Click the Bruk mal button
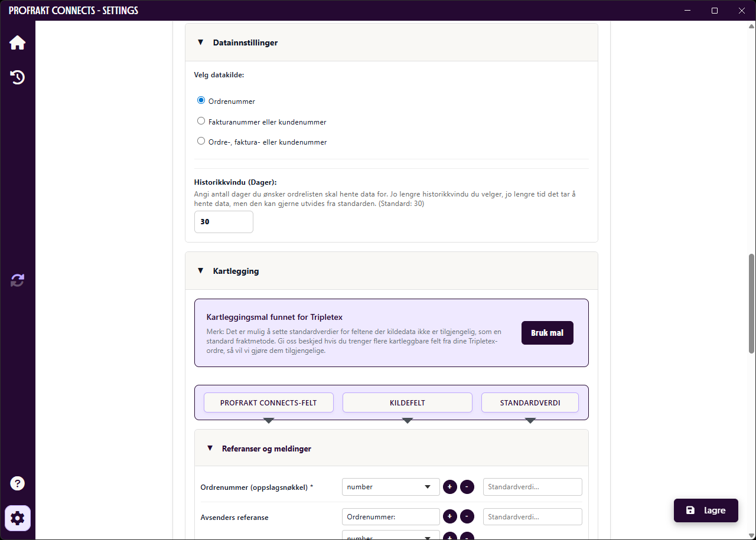The image size is (756, 540). (548, 333)
